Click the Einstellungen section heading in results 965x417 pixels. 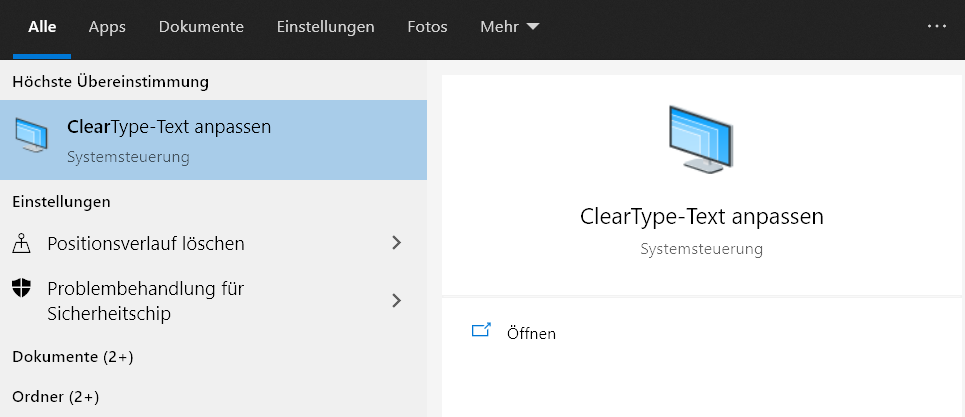tap(62, 202)
